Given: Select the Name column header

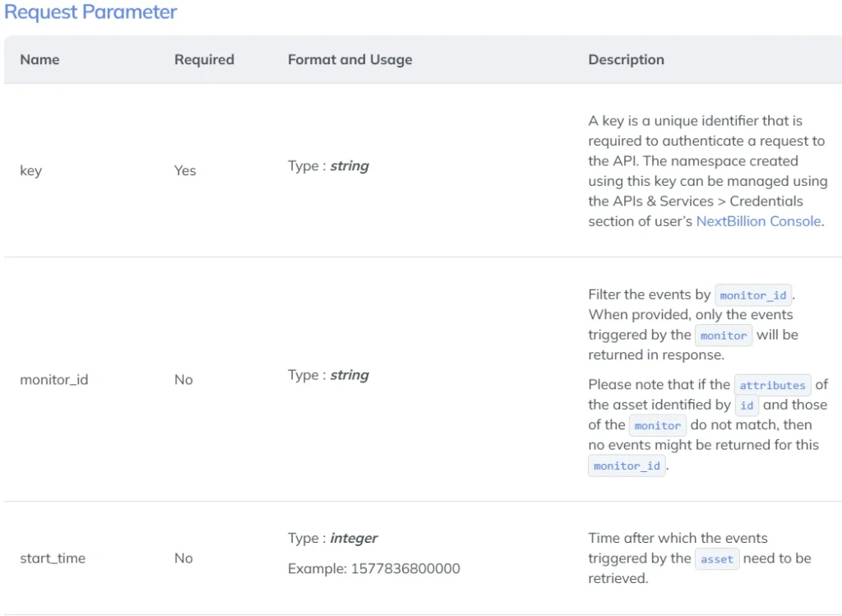Looking at the screenshot, I should point(39,59).
